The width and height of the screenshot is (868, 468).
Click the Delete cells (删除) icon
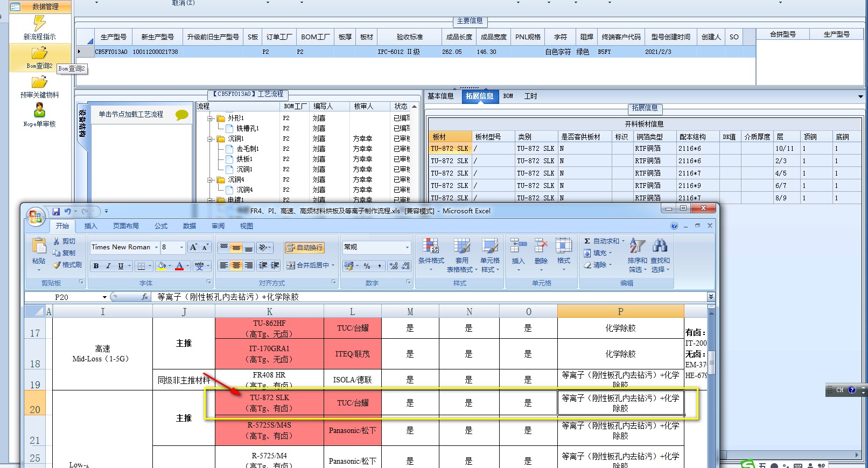[541, 246]
